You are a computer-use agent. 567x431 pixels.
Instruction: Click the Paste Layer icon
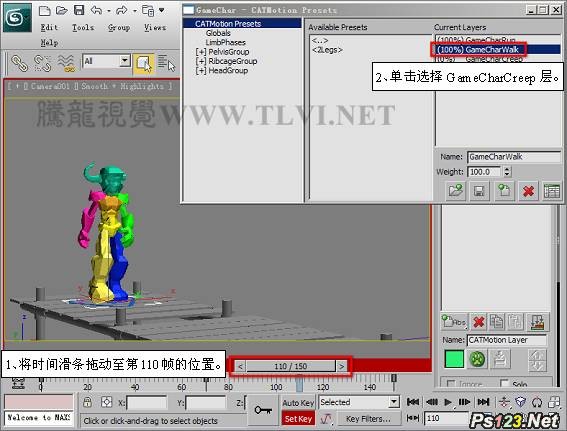click(515, 321)
